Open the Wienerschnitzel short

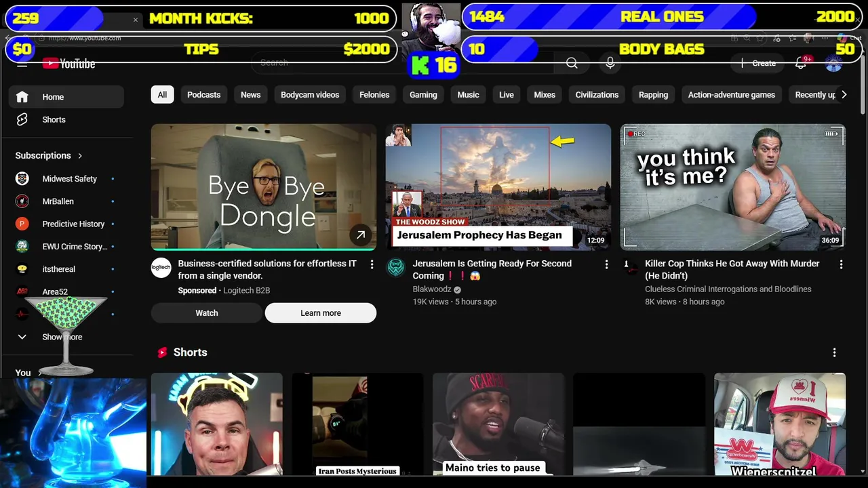780,424
